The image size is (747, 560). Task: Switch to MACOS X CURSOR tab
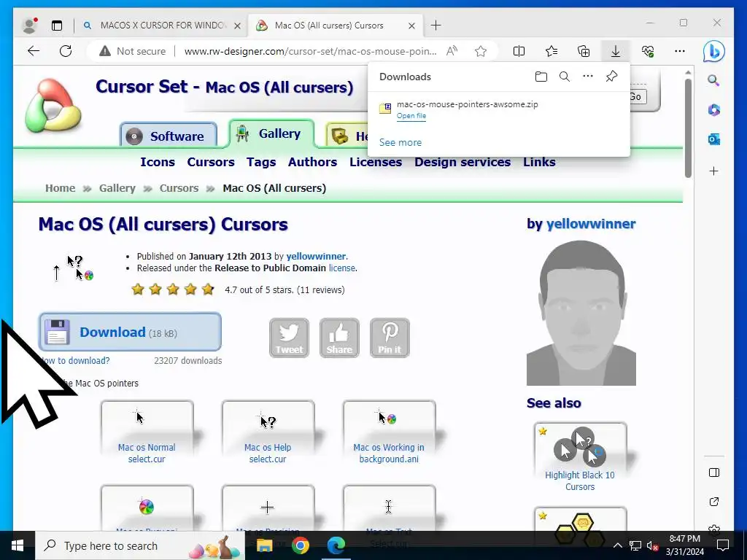pyautogui.click(x=162, y=26)
